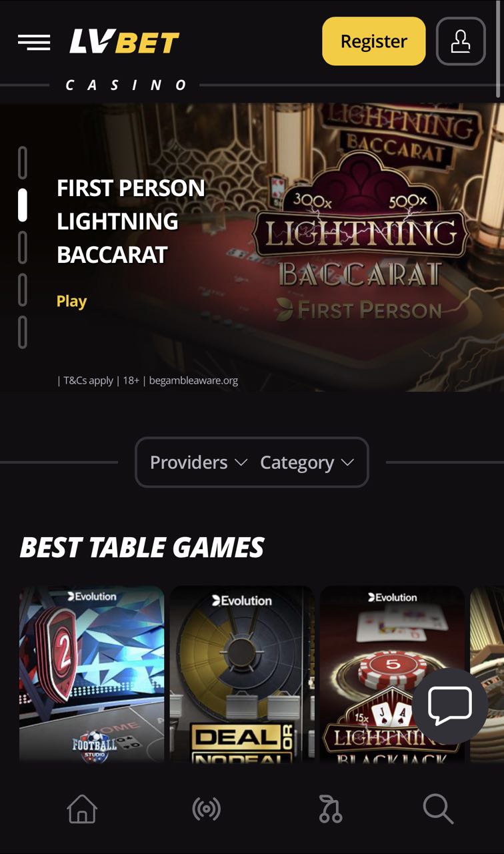The height and width of the screenshot is (854, 504).
Task: Open the user account profile icon
Action: click(461, 41)
